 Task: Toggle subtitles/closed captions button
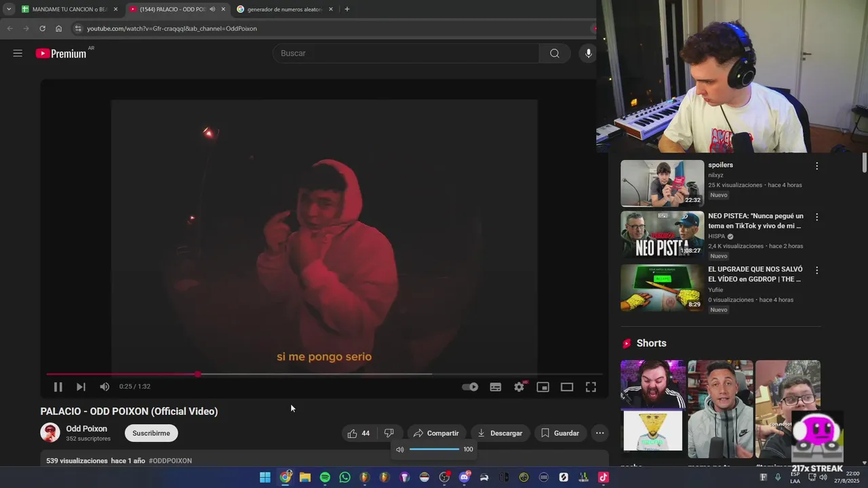coord(496,387)
